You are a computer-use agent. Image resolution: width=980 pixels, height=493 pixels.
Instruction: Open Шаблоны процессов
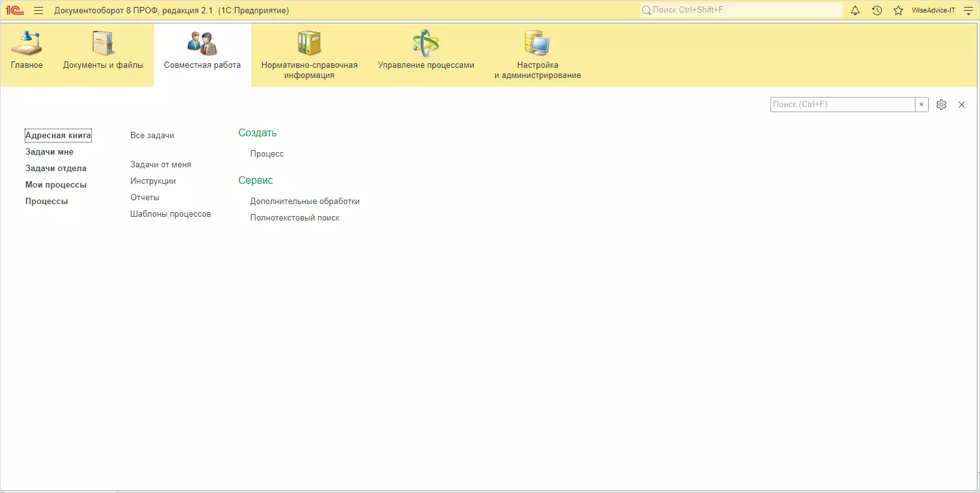[171, 214]
